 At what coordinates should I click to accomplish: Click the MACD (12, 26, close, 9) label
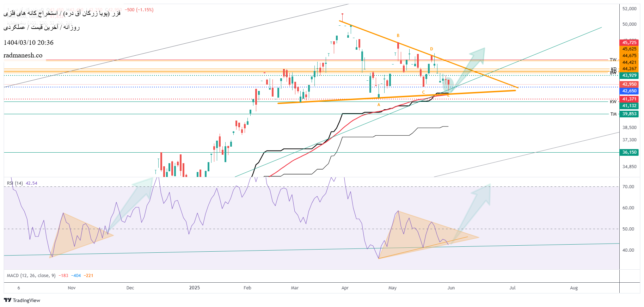(31, 276)
